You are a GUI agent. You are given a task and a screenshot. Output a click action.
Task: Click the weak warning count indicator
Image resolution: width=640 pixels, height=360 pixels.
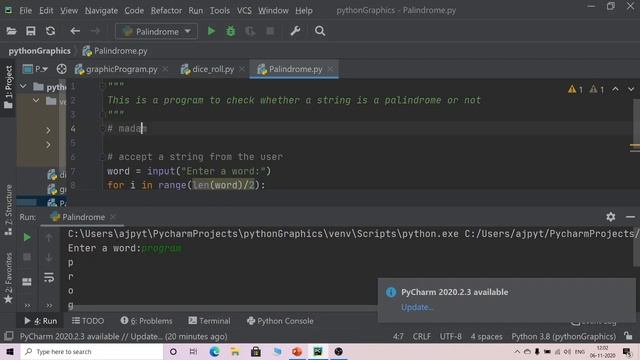point(597,89)
